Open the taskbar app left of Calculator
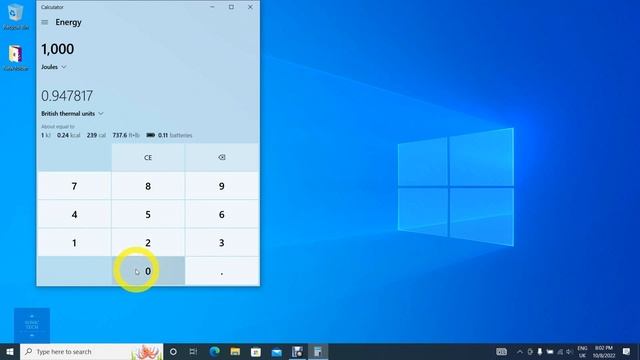The image size is (640, 360). tap(297, 351)
